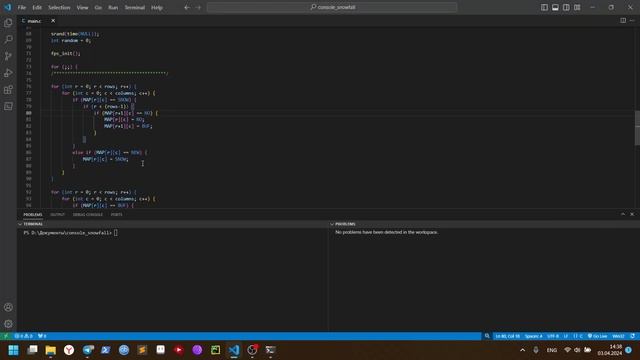Open Yandex Browser from the taskbar

coord(69,350)
